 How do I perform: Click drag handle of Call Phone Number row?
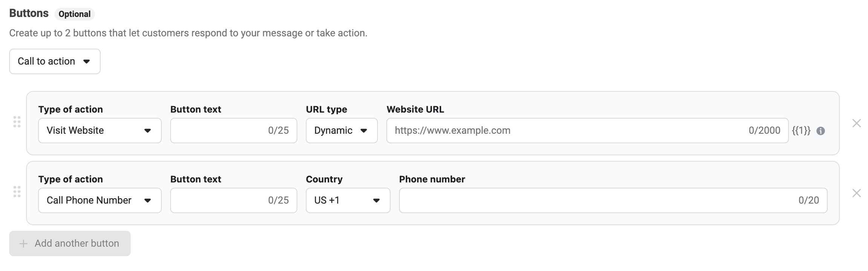17,192
